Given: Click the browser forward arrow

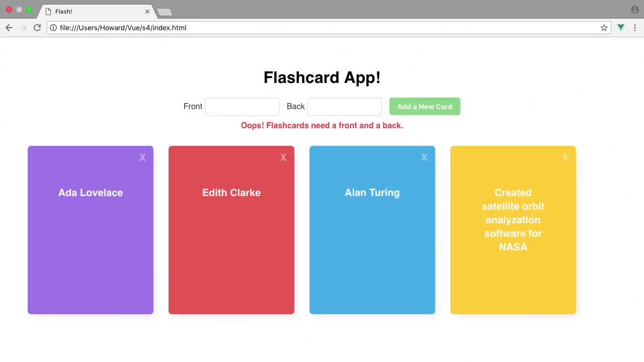Looking at the screenshot, I should (23, 28).
